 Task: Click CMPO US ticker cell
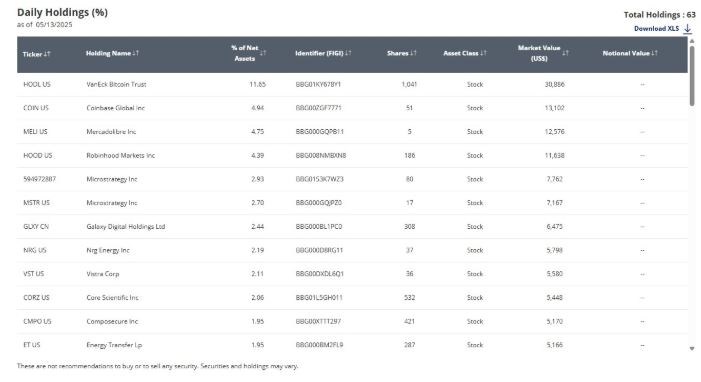pos(37,321)
